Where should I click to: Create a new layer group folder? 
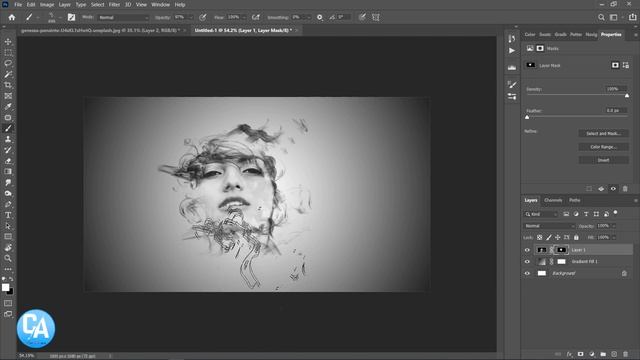(x=603, y=354)
